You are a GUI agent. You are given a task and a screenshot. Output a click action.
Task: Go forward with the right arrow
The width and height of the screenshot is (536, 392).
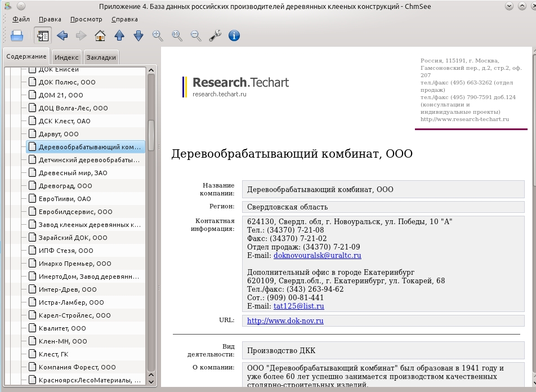tap(81, 35)
